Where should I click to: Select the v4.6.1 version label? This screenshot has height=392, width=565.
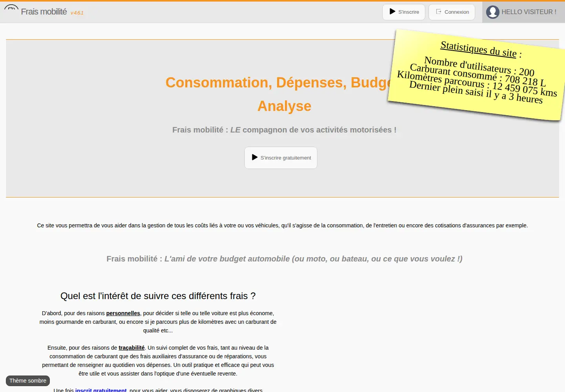tap(77, 13)
